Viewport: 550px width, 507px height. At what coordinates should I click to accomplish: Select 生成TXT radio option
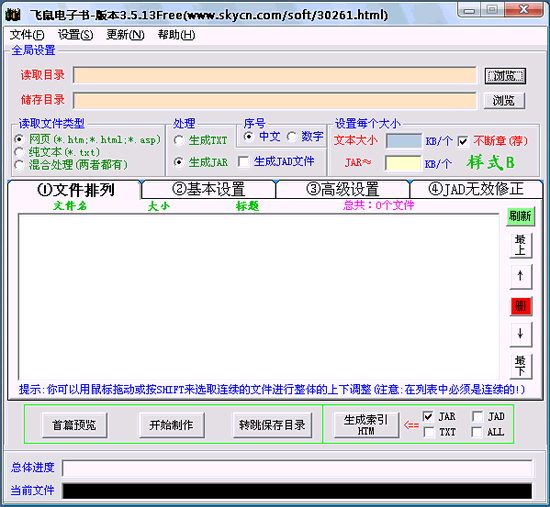179,141
